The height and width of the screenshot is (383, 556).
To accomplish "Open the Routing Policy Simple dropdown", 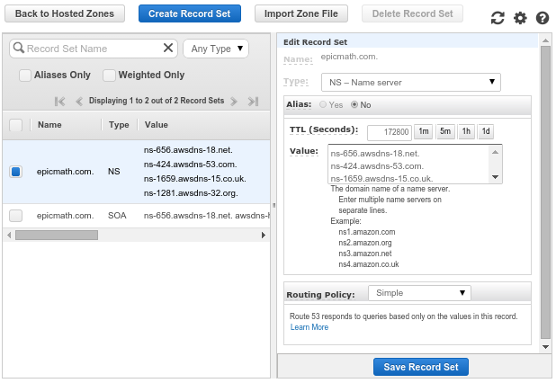I will pyautogui.click(x=419, y=293).
